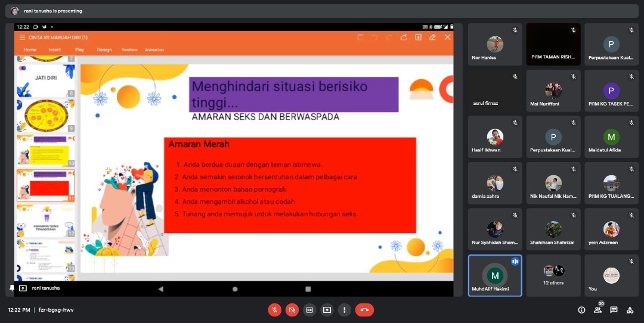
Task: Switch to the Design tab
Action: (104, 50)
